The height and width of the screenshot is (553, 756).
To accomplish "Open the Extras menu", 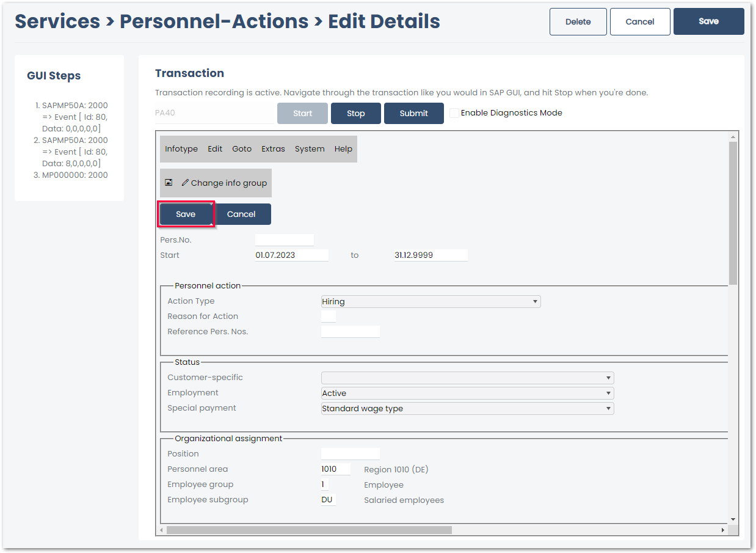I will (274, 149).
